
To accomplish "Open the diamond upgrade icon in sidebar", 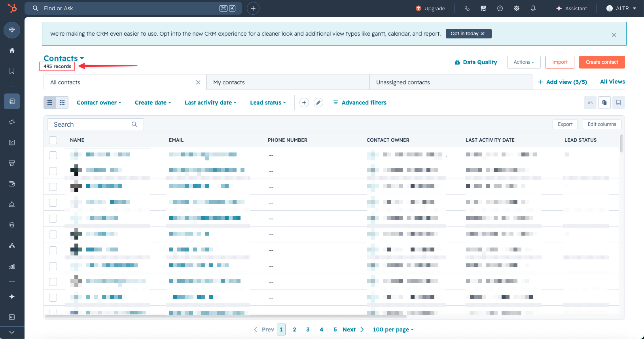I will [12, 30].
